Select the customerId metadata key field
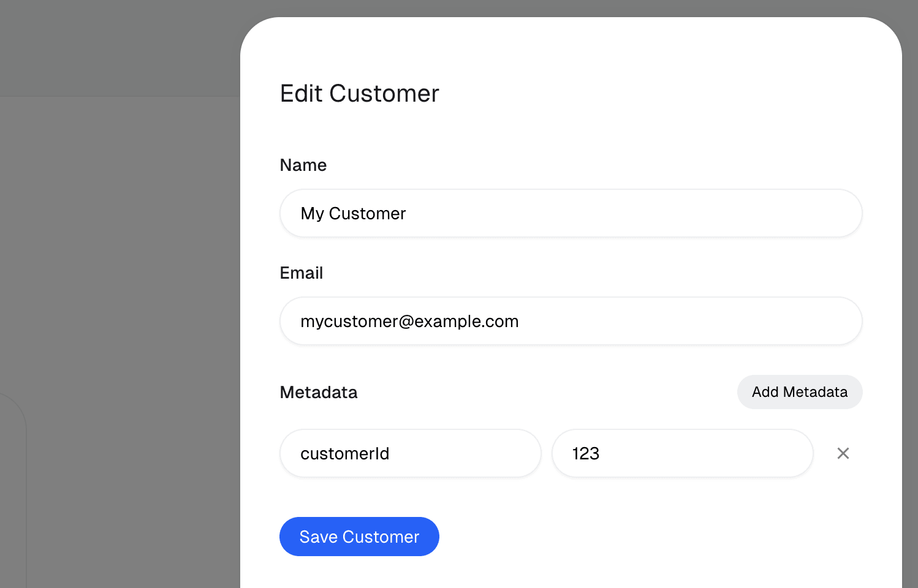This screenshot has width=918, height=588. coord(411,453)
